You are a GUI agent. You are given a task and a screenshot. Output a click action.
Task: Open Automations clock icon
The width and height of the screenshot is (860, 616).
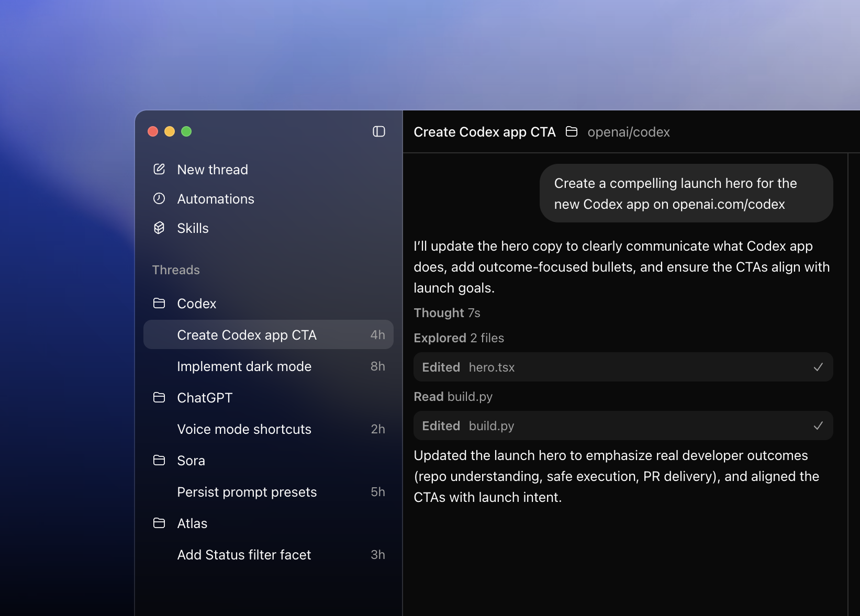(x=159, y=198)
